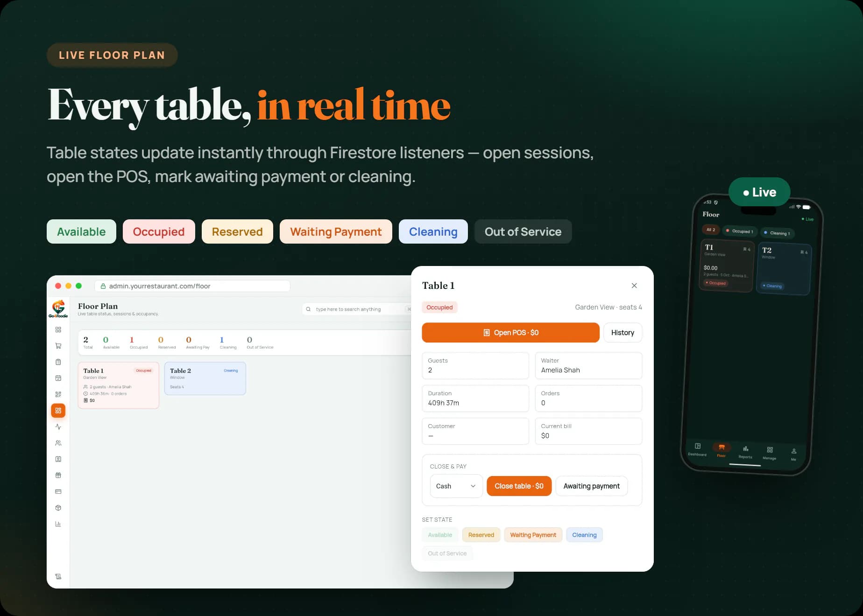Open the Reports tab on phone
Screen dimensions: 863x616
(745, 452)
